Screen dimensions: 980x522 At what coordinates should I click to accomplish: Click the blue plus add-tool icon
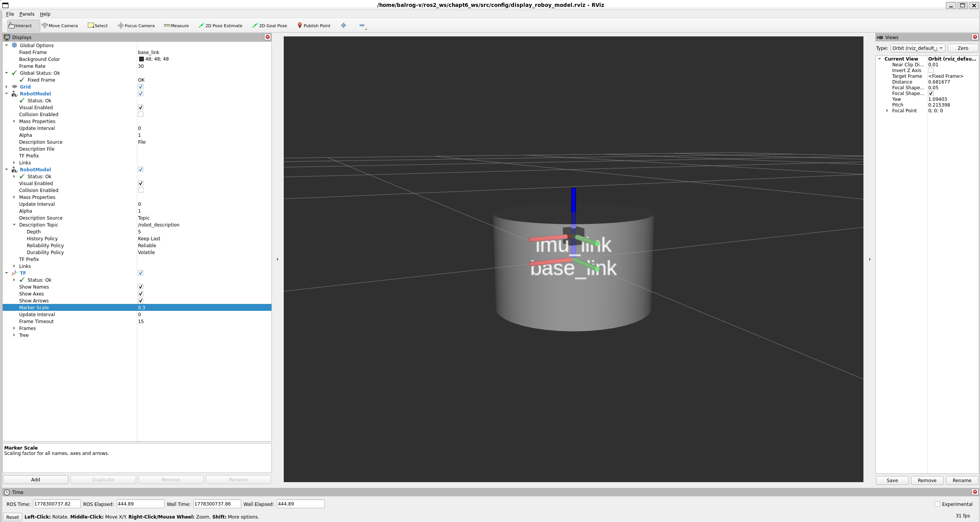tap(344, 25)
